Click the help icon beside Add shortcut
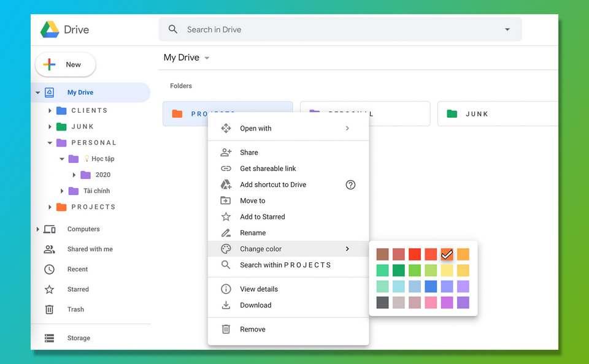This screenshot has width=589, height=364. (x=350, y=184)
